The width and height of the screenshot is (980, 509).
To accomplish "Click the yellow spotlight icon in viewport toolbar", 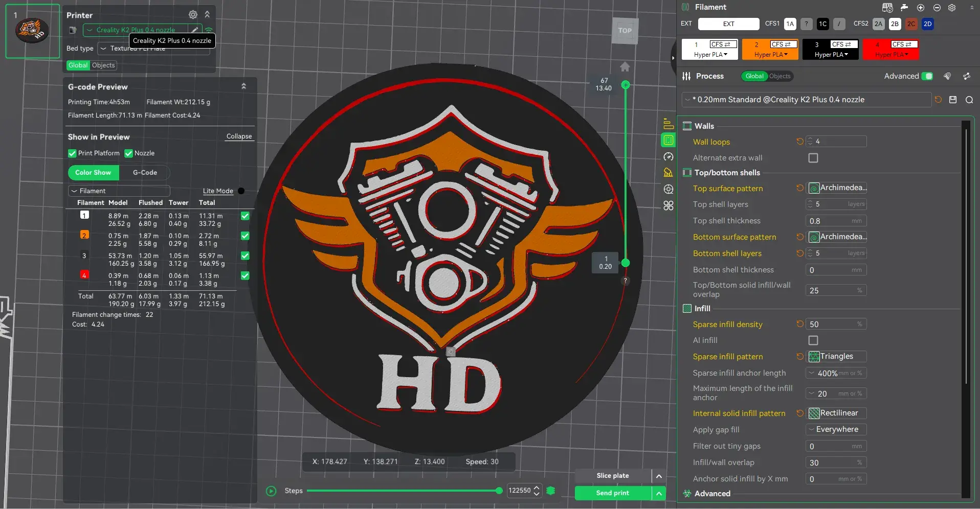I will click(668, 173).
